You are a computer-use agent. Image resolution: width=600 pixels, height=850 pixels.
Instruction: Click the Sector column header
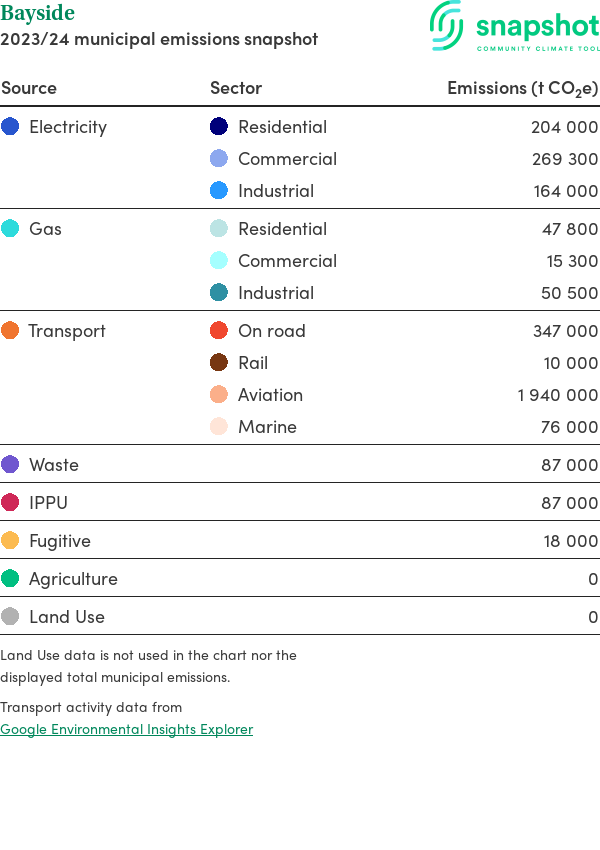point(236,88)
